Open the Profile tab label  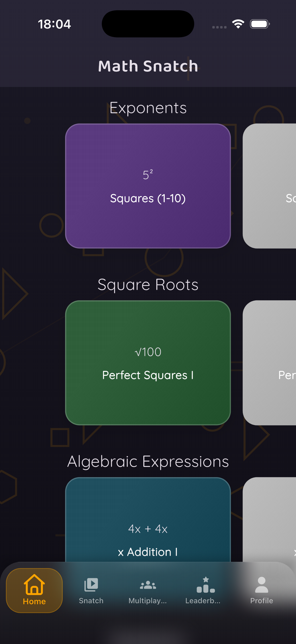click(262, 601)
